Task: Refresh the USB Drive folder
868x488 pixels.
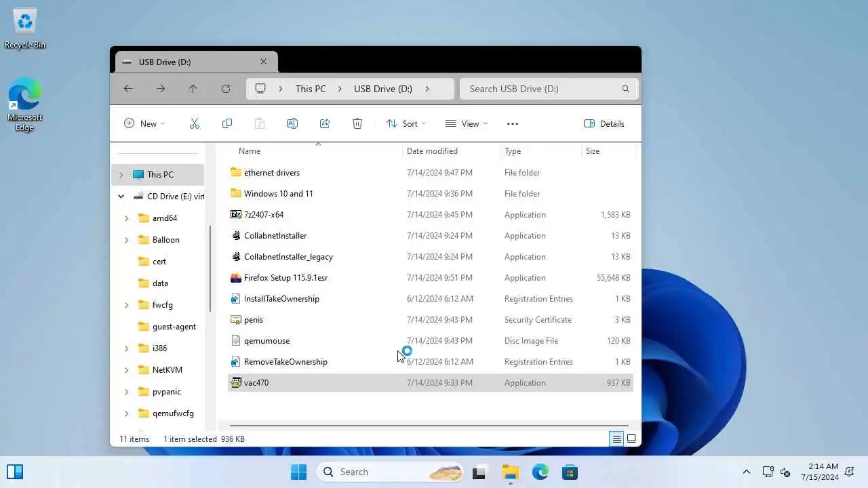Action: pyautogui.click(x=226, y=89)
